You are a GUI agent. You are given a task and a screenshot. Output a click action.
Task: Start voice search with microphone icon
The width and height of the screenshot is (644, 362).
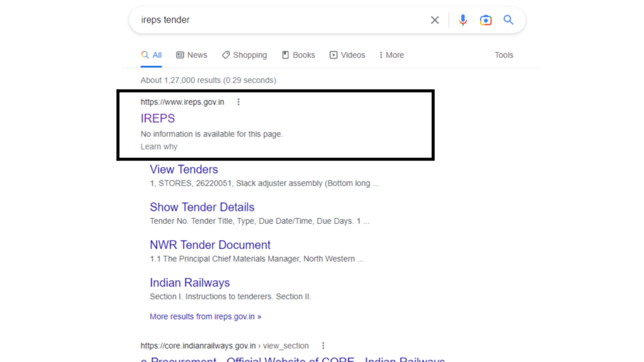[x=463, y=20]
